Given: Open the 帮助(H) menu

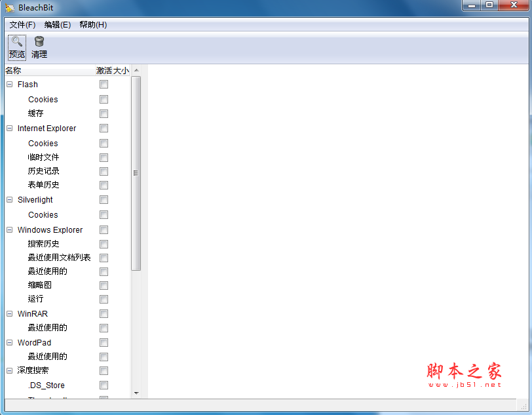Looking at the screenshot, I should (x=93, y=25).
